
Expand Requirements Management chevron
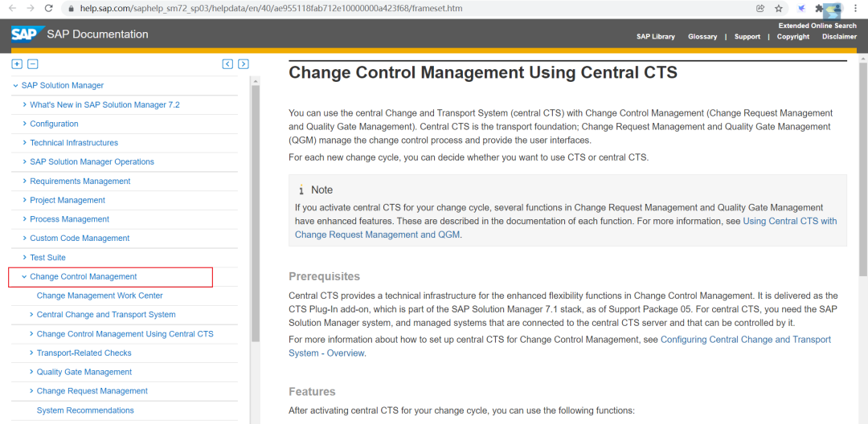[x=24, y=181]
